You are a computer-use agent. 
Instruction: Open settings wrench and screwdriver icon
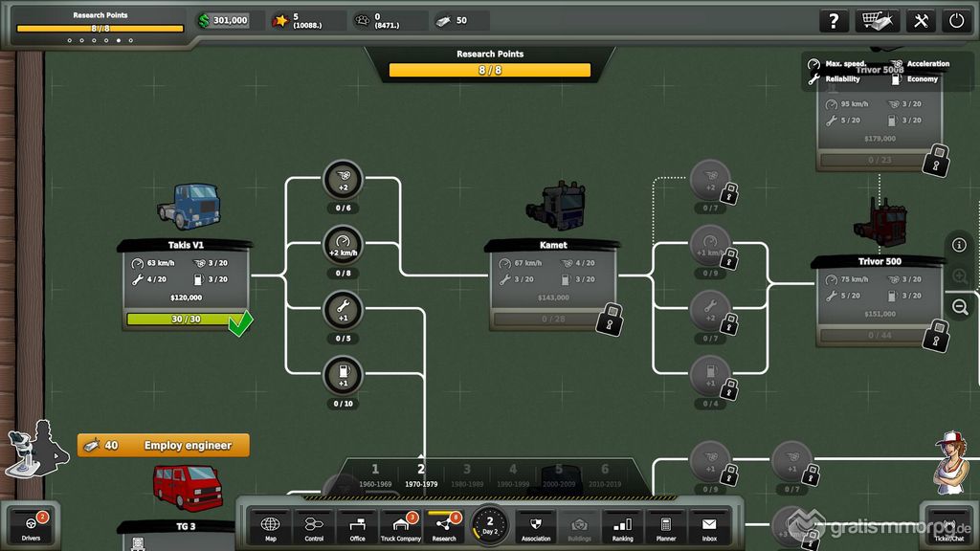tap(920, 21)
